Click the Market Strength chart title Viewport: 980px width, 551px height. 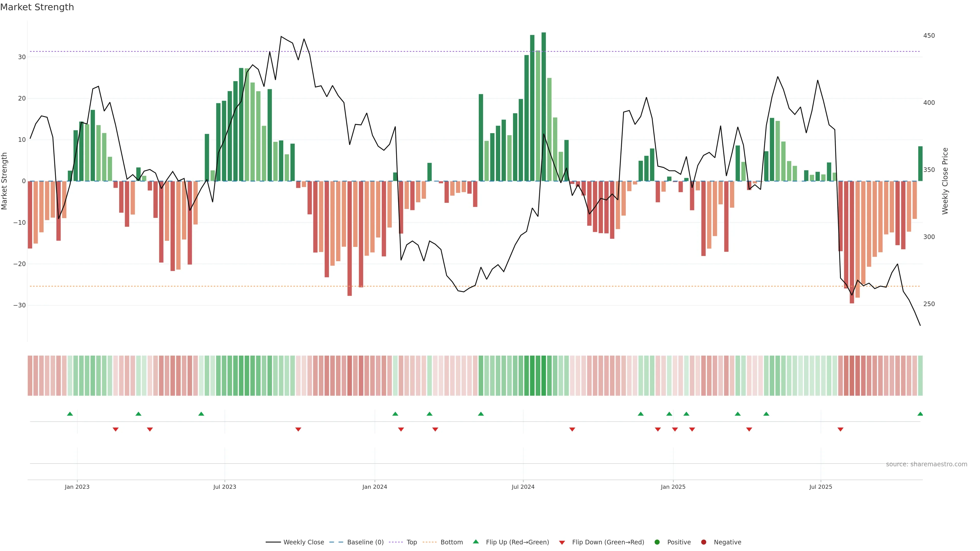(x=37, y=7)
